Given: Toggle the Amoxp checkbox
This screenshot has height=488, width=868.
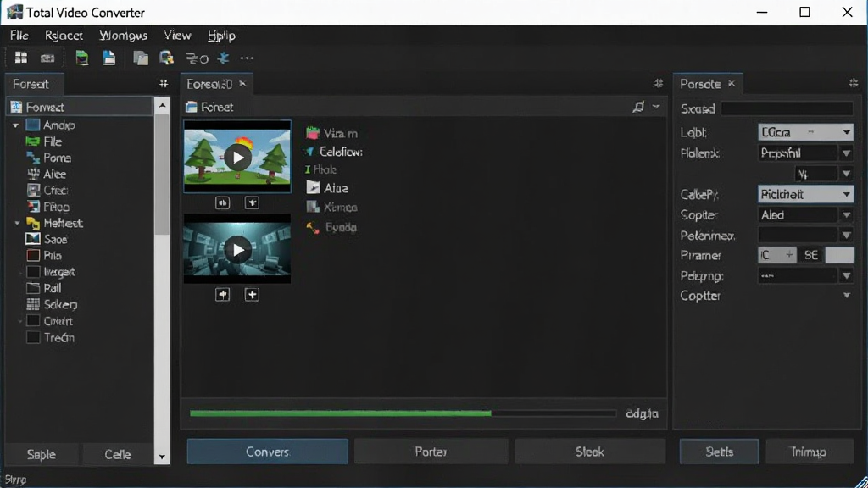Looking at the screenshot, I should click(x=33, y=125).
